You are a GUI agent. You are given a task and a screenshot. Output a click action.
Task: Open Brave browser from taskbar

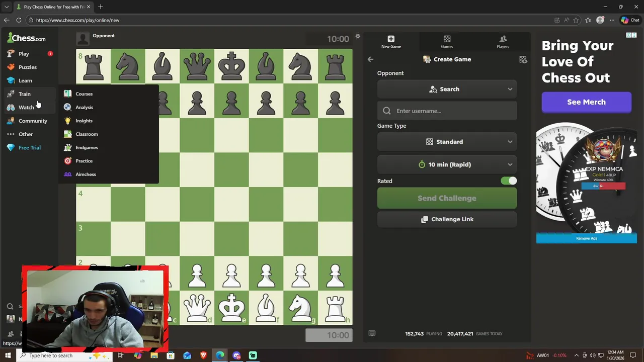[x=203, y=355]
